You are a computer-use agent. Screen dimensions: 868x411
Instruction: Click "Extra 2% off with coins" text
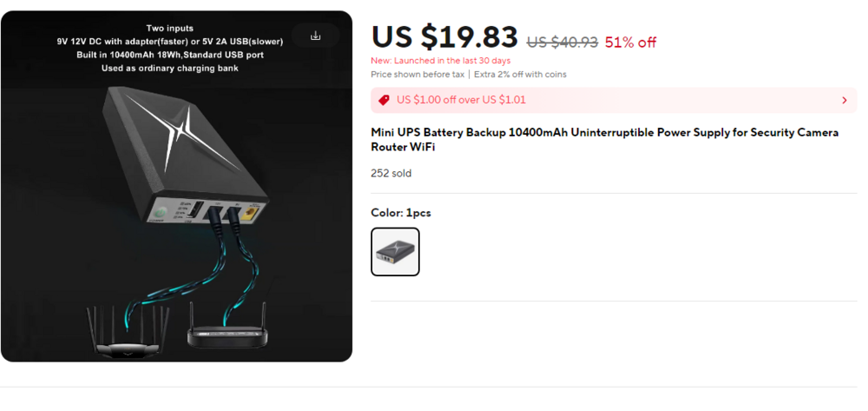pos(519,75)
